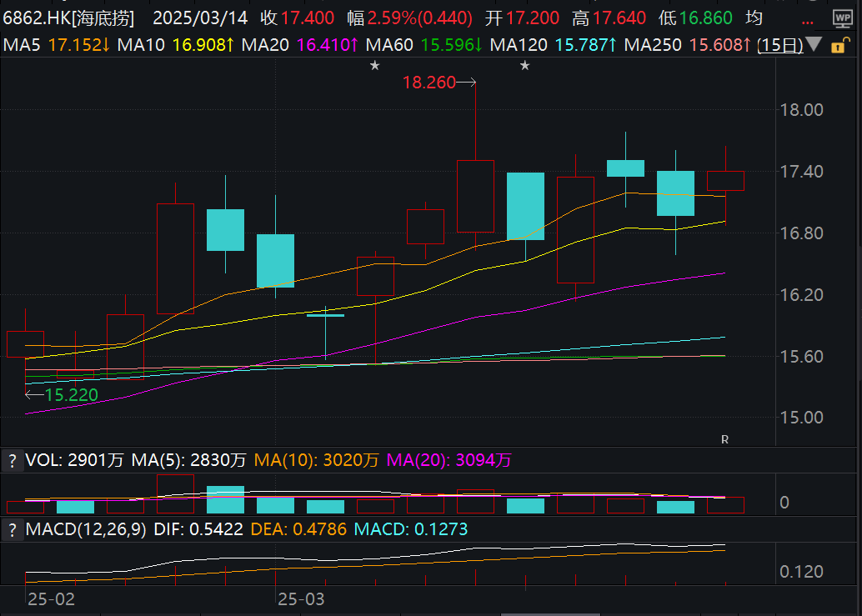This screenshot has width=862, height=616.
Task: Click the star event marker above MA120
Action: pyautogui.click(x=525, y=66)
